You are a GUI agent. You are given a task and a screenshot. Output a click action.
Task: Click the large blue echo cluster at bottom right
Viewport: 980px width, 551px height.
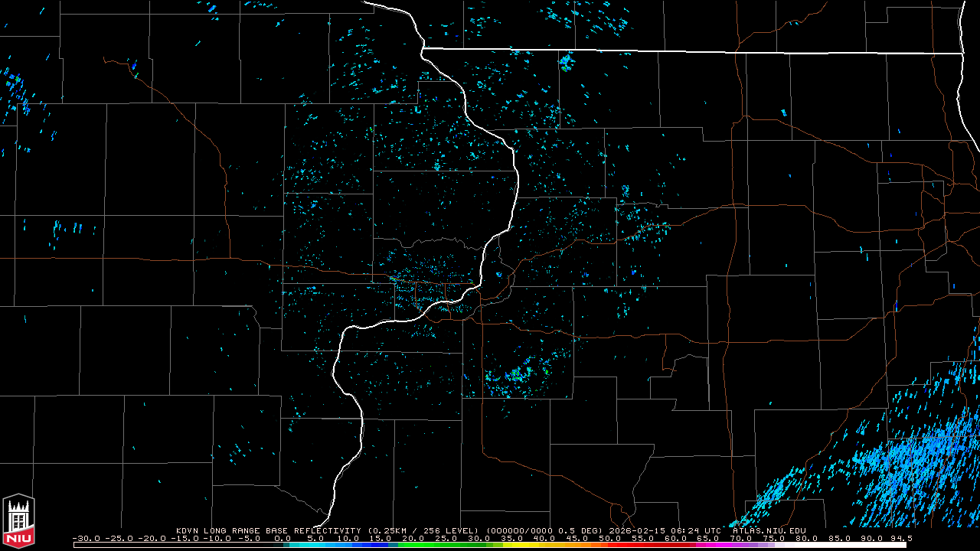(x=919, y=467)
